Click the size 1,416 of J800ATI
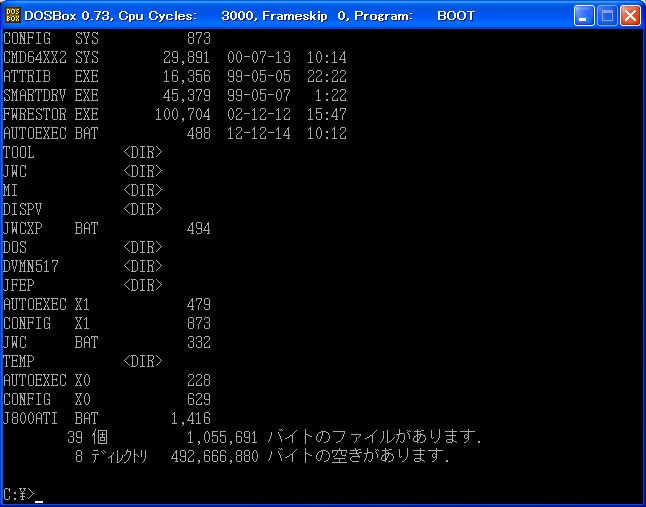 [x=191, y=419]
